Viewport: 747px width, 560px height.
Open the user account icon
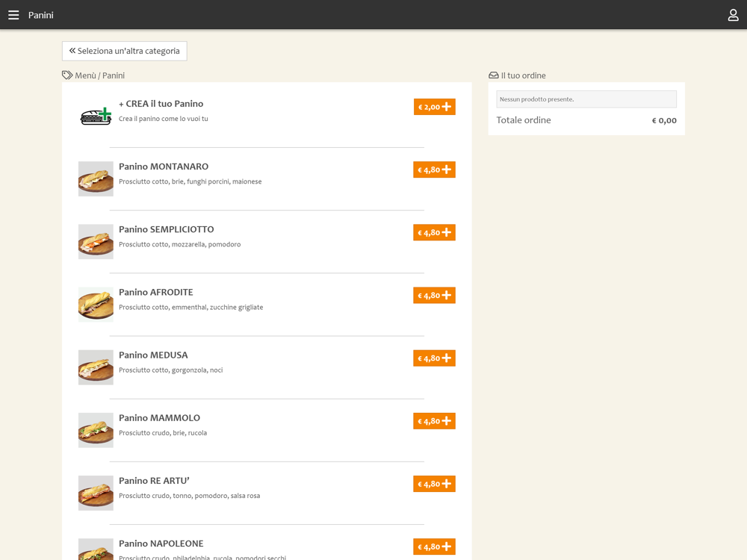(733, 15)
